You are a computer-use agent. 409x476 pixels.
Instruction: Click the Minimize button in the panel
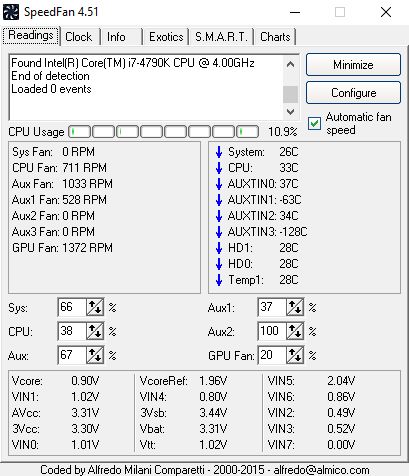[353, 64]
